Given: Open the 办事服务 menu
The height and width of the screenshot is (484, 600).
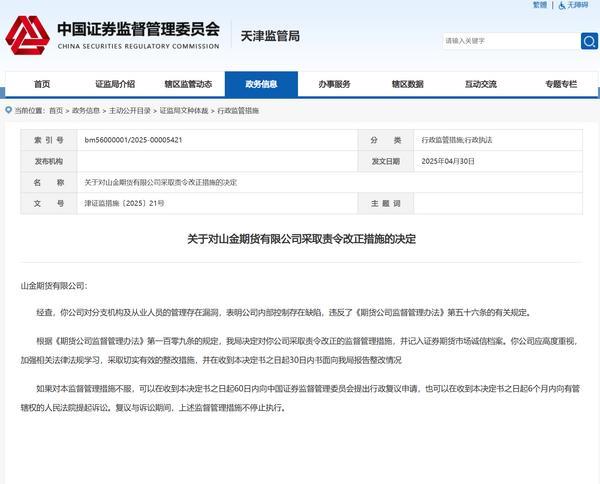Looking at the screenshot, I should pyautogui.click(x=334, y=85).
